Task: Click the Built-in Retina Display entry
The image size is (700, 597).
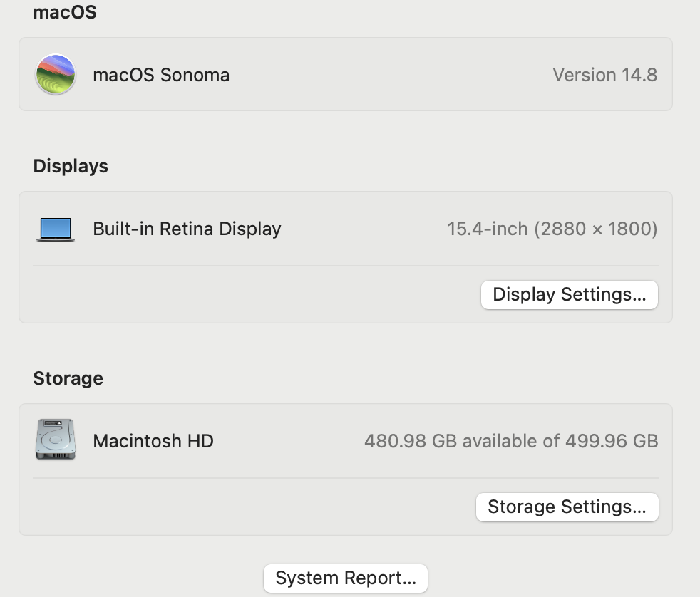Action: (x=187, y=229)
